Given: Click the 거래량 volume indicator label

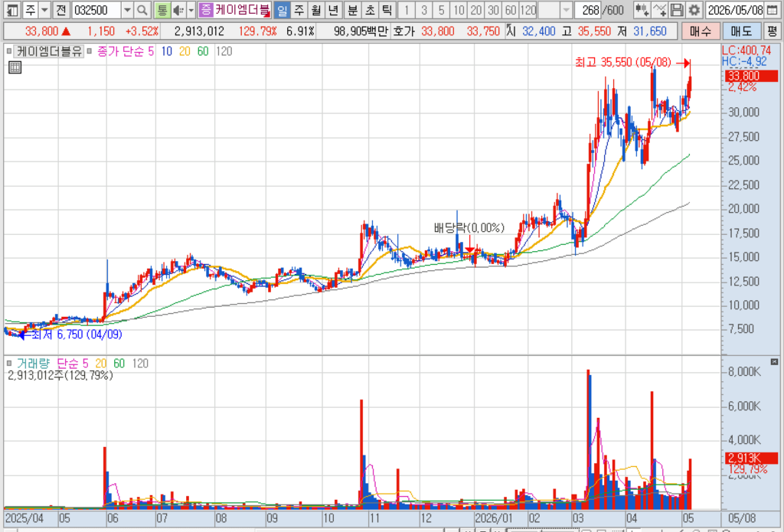Looking at the screenshot, I should click(33, 364).
